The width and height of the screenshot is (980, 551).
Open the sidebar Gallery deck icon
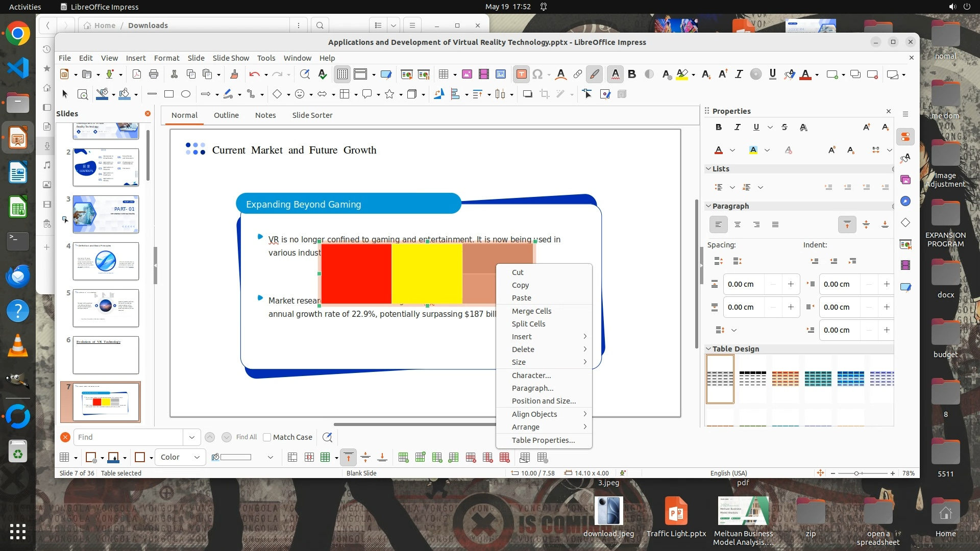point(905,180)
